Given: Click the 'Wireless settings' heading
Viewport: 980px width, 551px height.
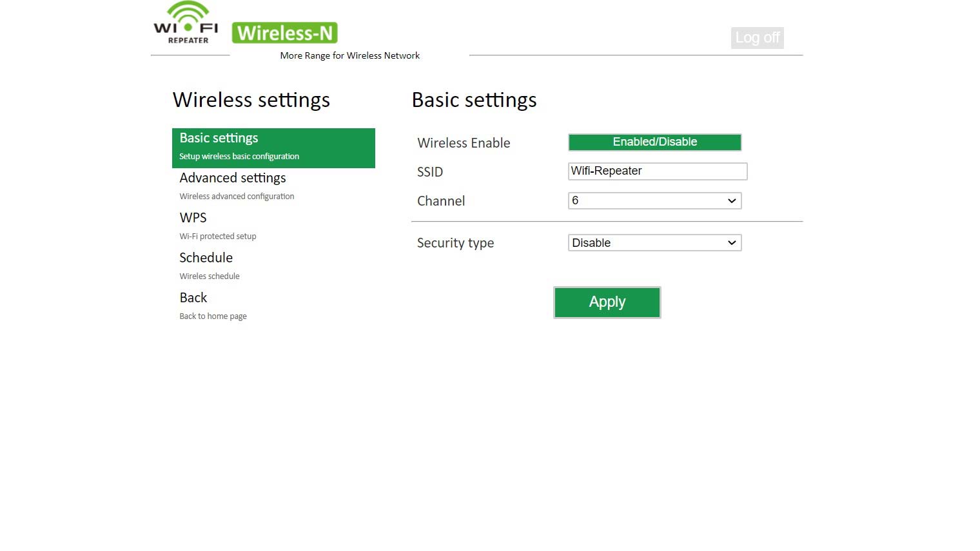Looking at the screenshot, I should (x=251, y=100).
